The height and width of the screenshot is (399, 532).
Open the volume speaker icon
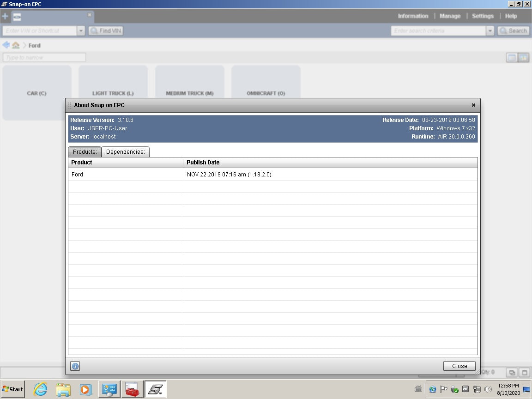(x=488, y=389)
